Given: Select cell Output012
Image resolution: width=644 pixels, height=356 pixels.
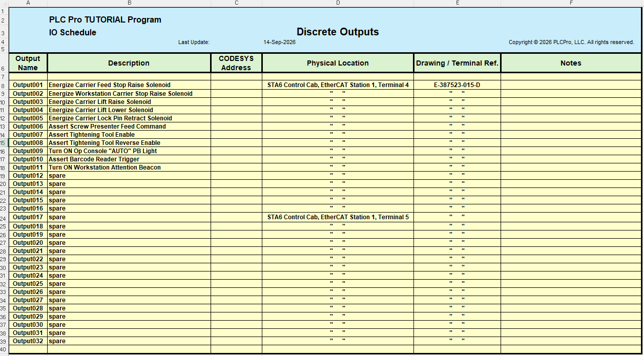Looking at the screenshot, I should (28, 176).
